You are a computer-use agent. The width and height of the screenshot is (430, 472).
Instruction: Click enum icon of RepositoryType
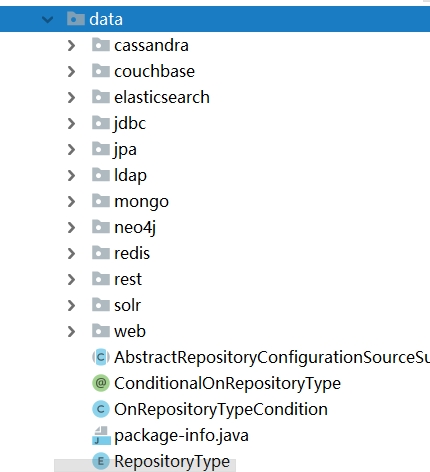click(x=101, y=461)
